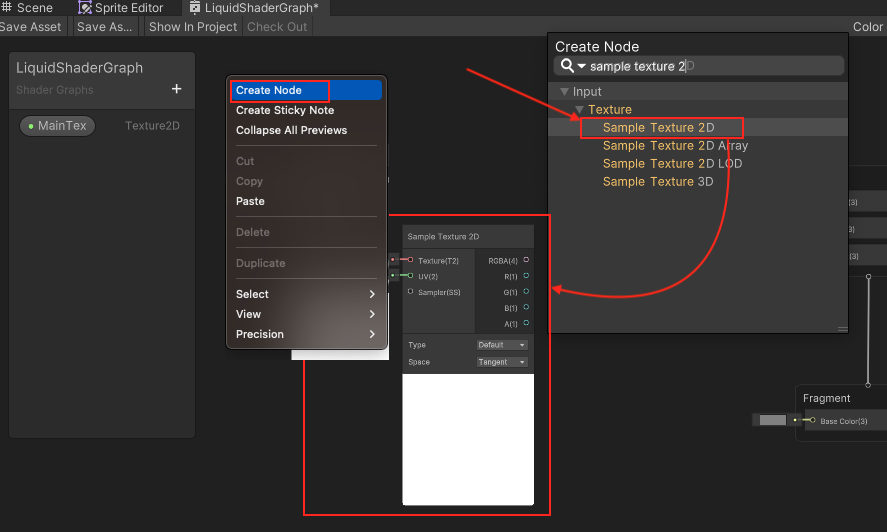Click the G(1) output port
This screenshot has height=532, width=887.
[526, 292]
